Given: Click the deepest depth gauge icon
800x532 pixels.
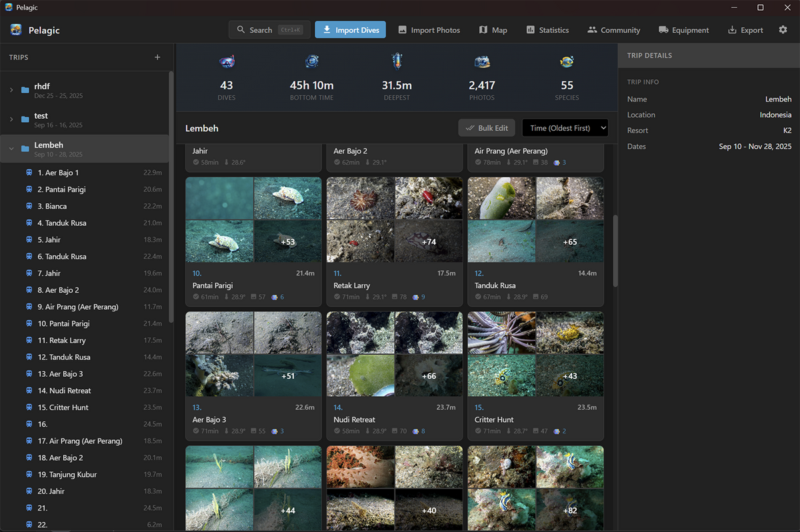Looking at the screenshot, I should pos(397,62).
